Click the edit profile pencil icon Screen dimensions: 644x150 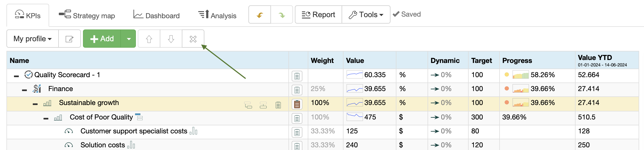pyautogui.click(x=70, y=39)
